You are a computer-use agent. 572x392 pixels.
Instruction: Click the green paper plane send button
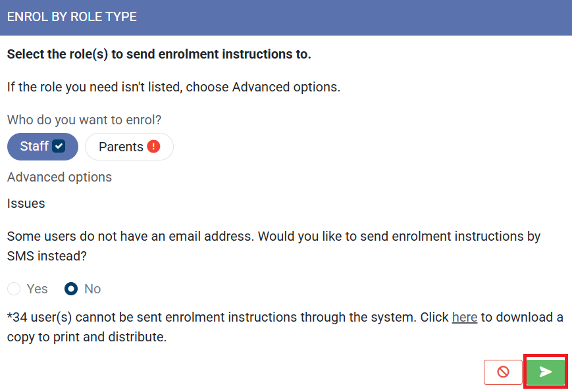[545, 372]
